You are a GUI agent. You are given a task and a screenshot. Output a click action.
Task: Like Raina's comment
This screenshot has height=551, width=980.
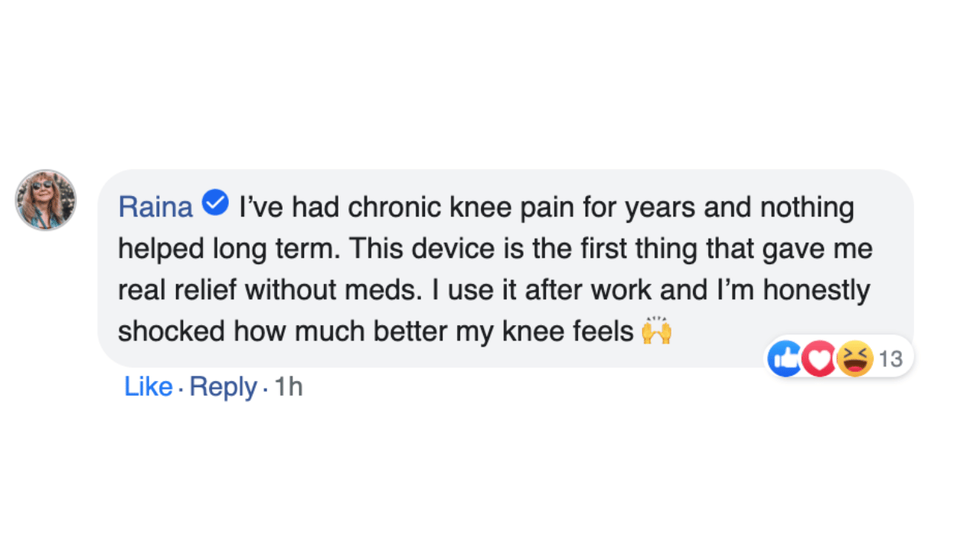pyautogui.click(x=148, y=387)
